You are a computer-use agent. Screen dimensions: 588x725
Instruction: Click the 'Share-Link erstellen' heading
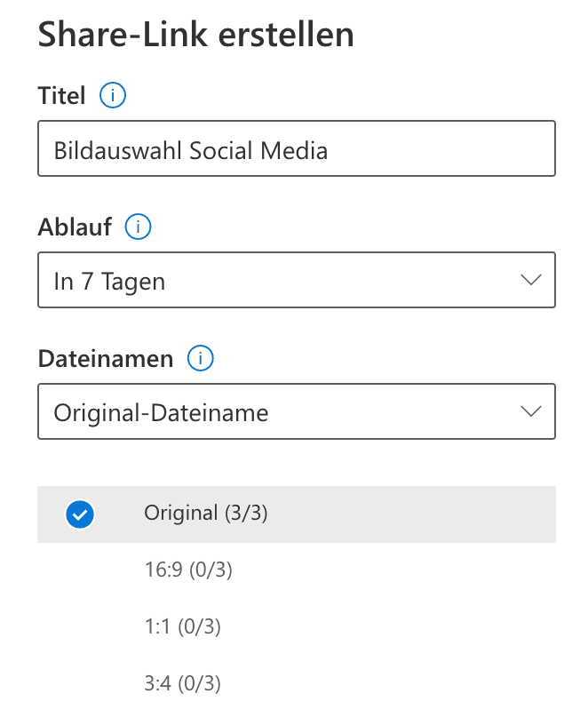pos(195,35)
